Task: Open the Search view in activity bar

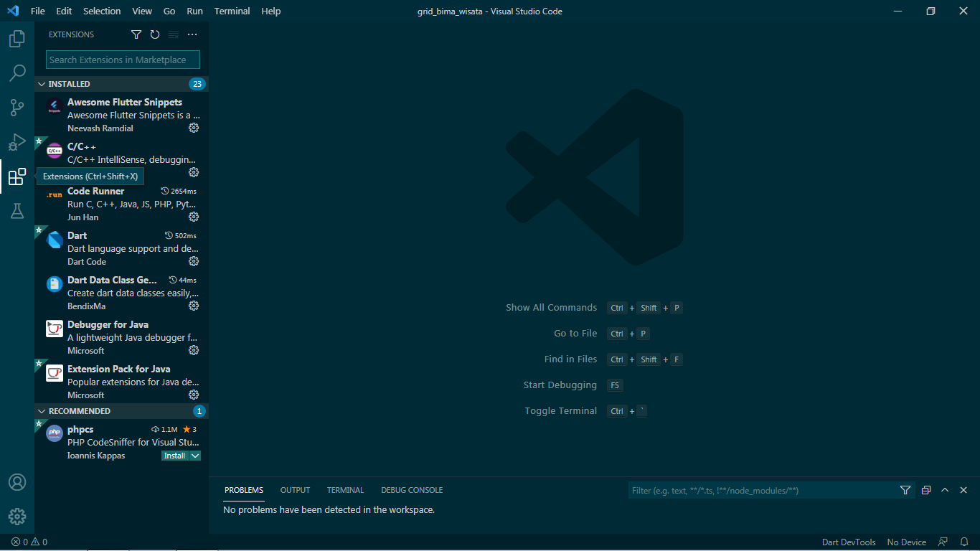Action: 17,73
